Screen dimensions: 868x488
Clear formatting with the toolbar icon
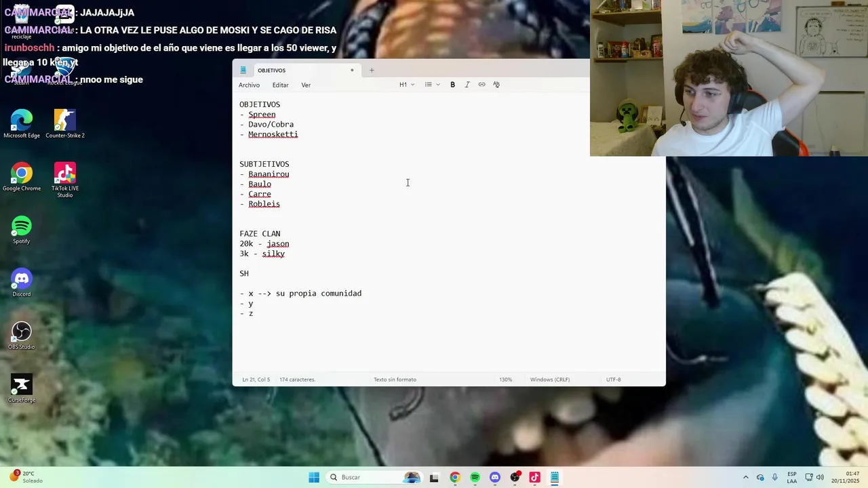click(x=496, y=85)
